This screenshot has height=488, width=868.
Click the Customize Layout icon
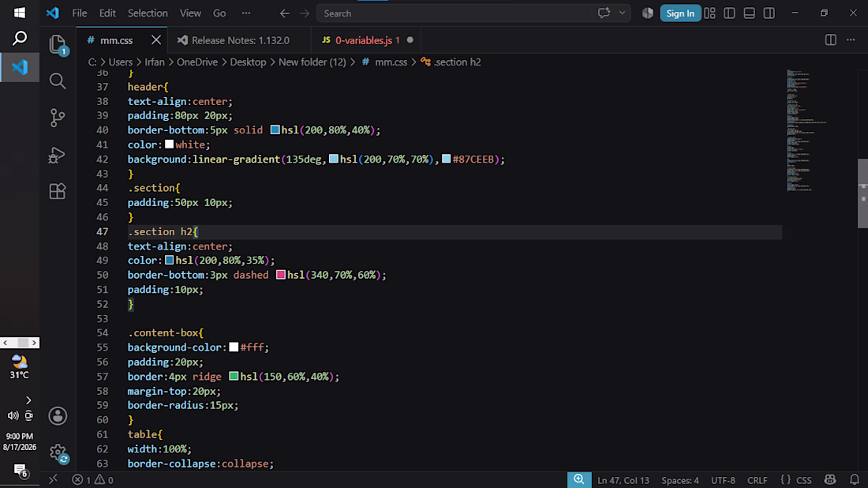coord(709,13)
